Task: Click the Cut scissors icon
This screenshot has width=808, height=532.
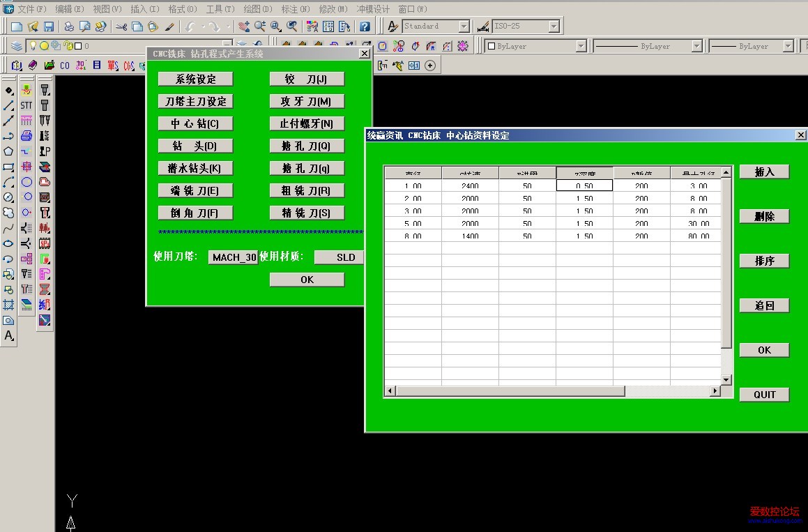Action: tap(121, 26)
